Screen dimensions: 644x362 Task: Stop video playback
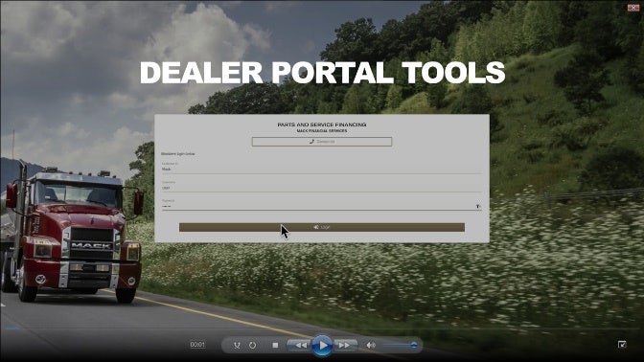[275, 345]
